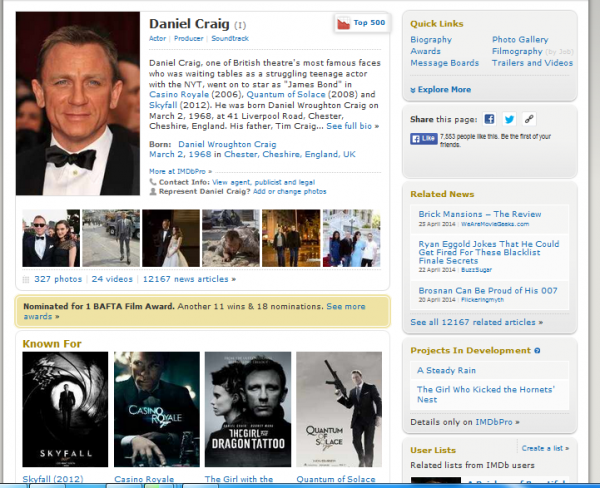Click Create a list link

coord(545,448)
